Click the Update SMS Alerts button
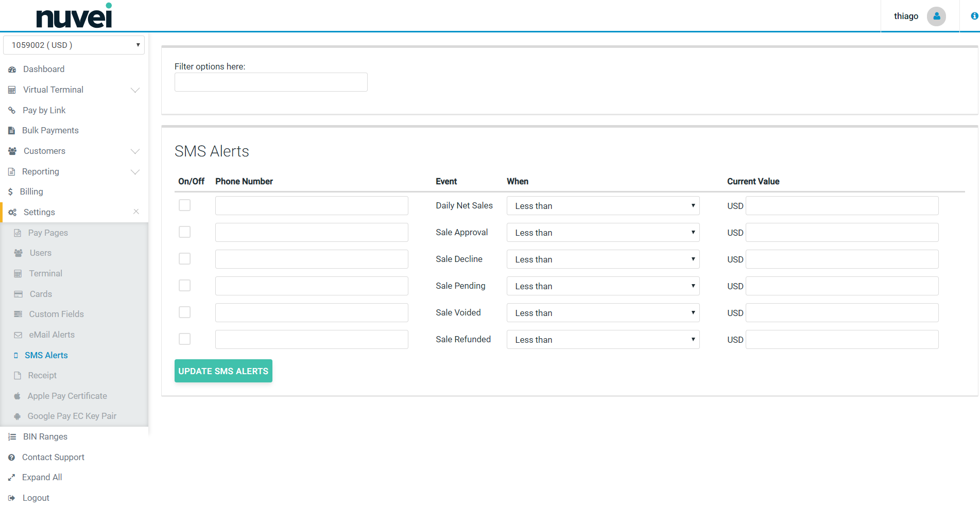980x508 pixels. click(x=223, y=371)
